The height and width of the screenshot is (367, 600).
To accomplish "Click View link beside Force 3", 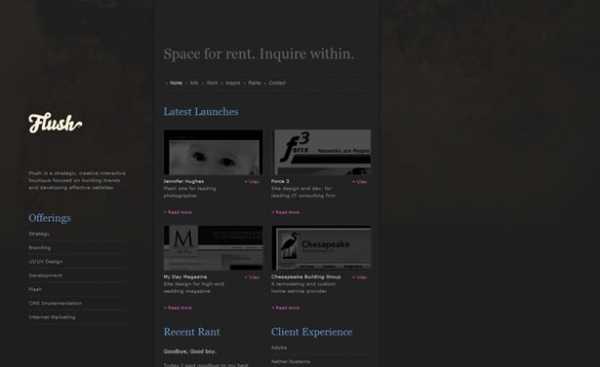I will point(360,182).
